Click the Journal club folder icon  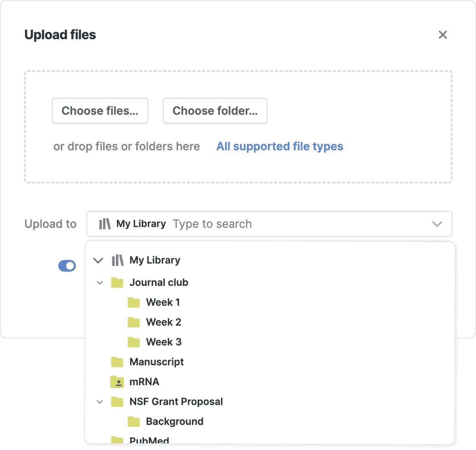(117, 282)
